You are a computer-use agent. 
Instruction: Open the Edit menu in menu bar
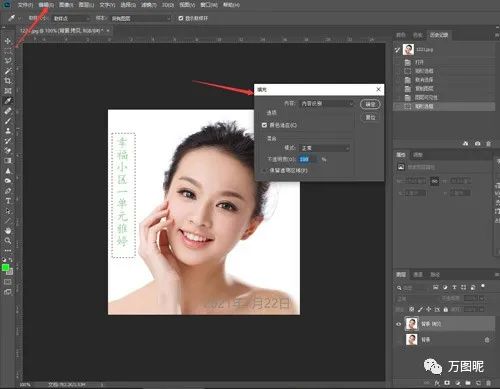click(x=46, y=5)
